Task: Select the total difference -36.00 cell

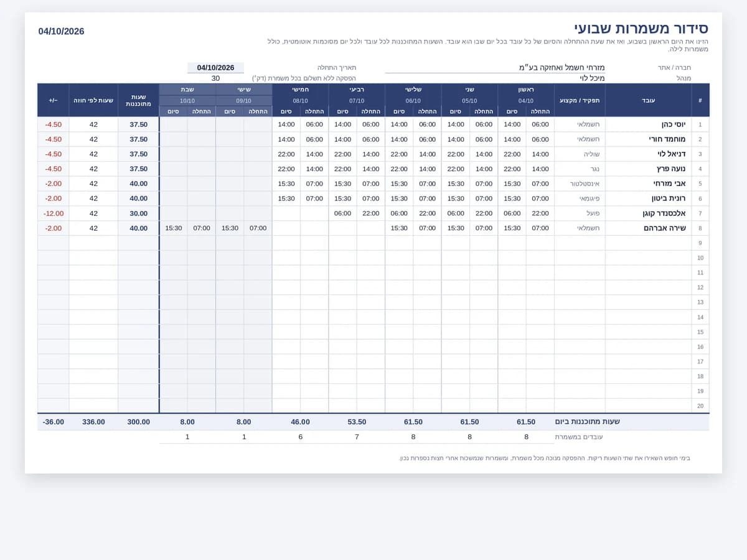Action: [53, 422]
